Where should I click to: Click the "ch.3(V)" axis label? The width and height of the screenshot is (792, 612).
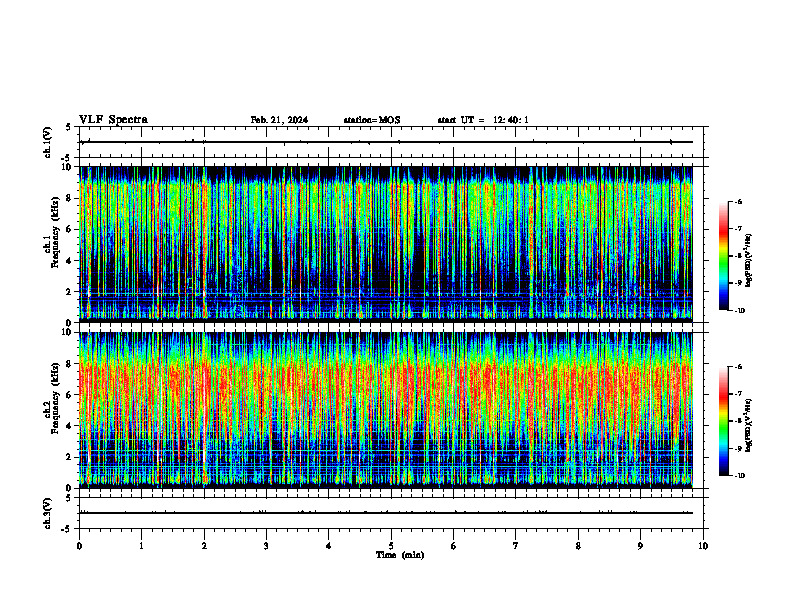pyautogui.click(x=48, y=513)
